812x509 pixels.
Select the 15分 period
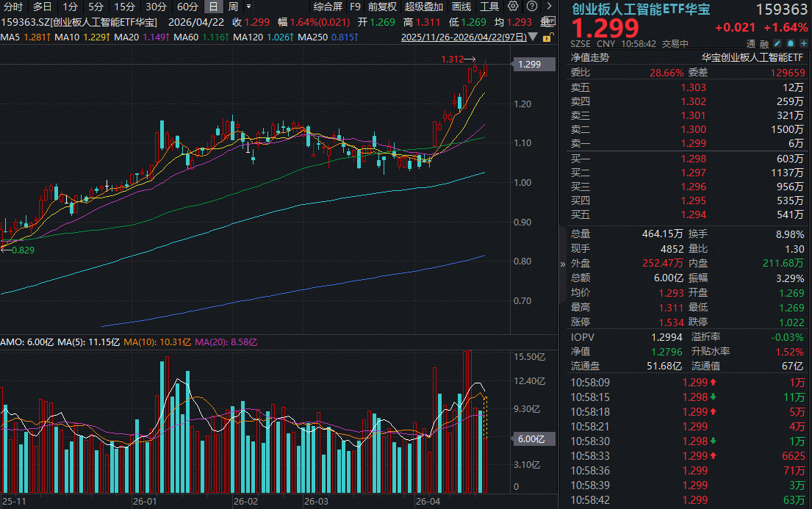point(124,7)
